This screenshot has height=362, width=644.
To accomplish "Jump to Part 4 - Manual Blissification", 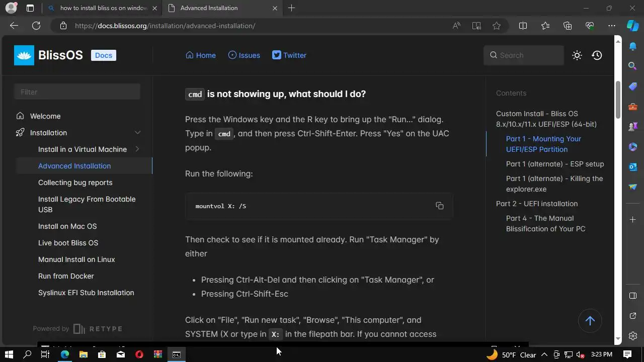I will click(x=545, y=223).
